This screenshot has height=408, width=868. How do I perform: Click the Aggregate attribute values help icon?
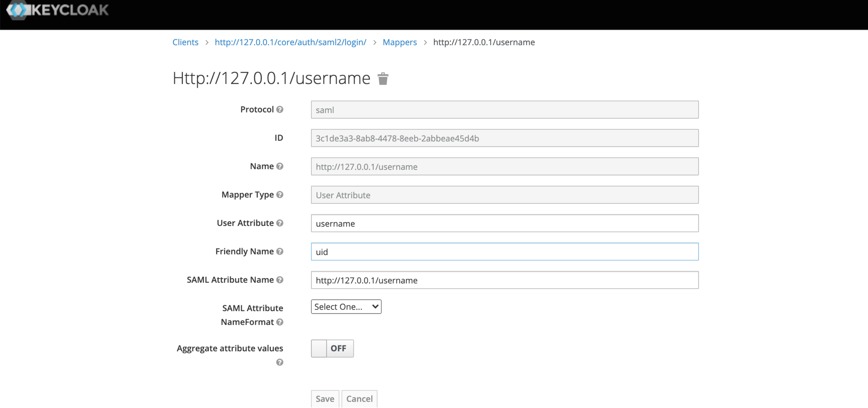[x=280, y=362]
